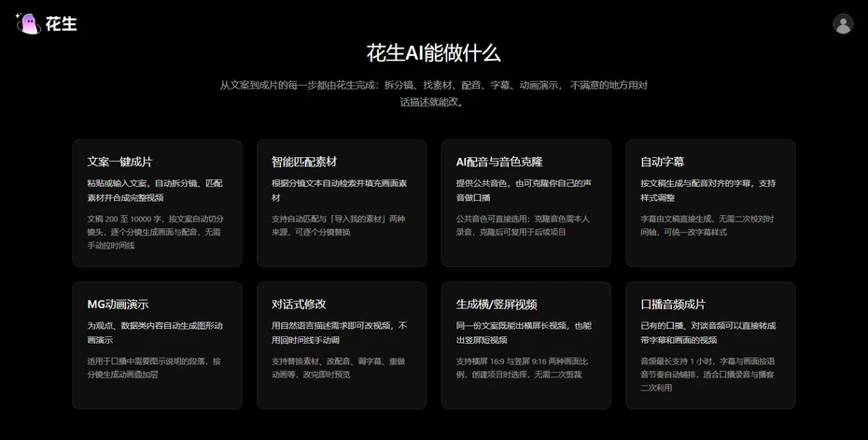Open the user avatar profile icon
Image resolution: width=868 pixels, height=440 pixels.
[843, 24]
